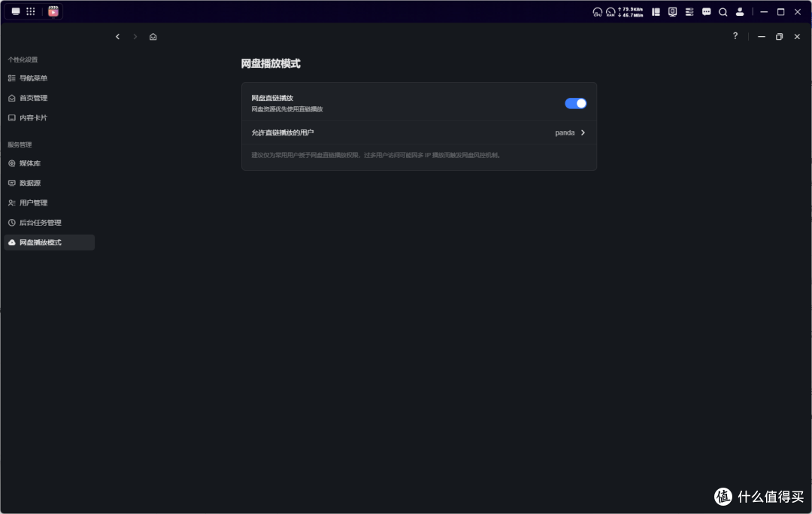Expand the panda user chevron
Viewport: 812px width, 514px height.
(x=583, y=132)
